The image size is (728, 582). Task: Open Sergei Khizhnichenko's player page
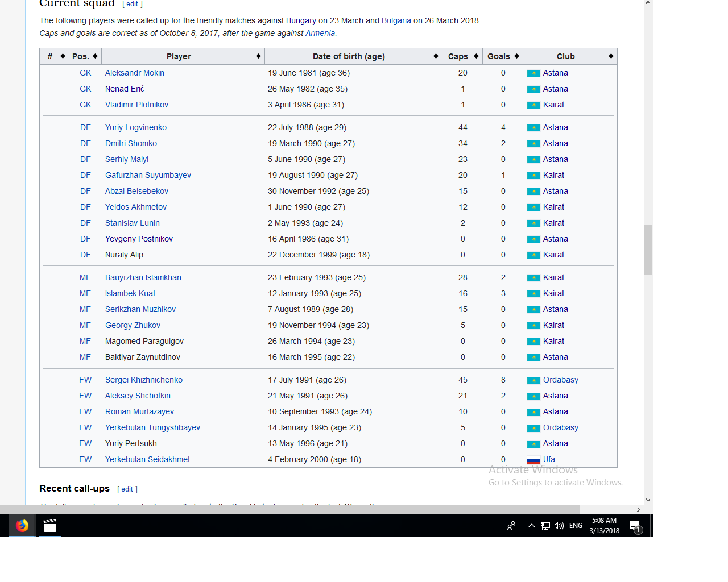(x=144, y=380)
